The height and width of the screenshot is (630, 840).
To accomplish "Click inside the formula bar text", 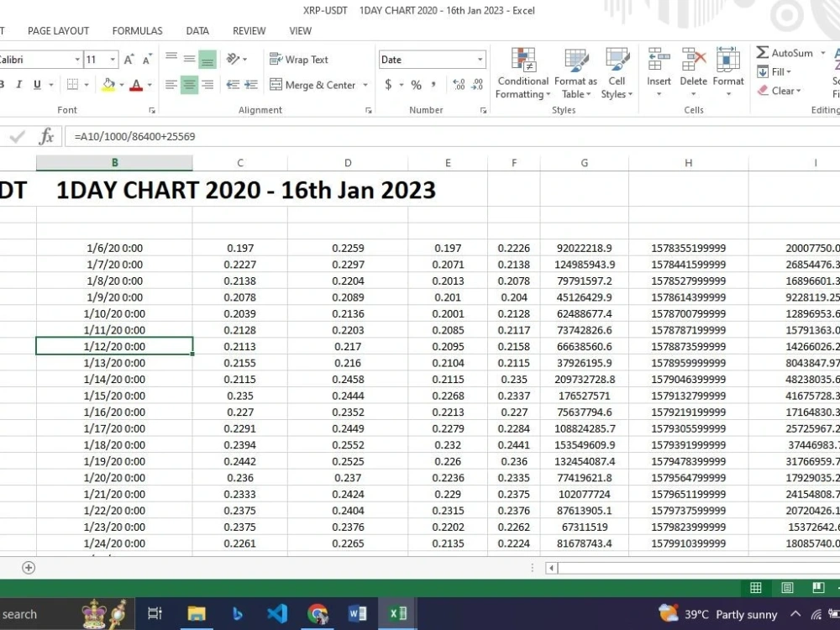I will point(134,137).
